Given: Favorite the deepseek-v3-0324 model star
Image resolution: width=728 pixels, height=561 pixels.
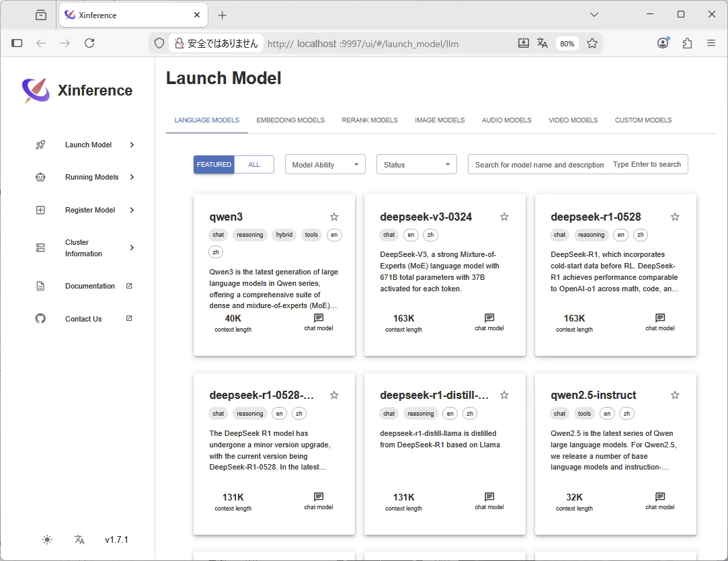Looking at the screenshot, I should click(504, 217).
